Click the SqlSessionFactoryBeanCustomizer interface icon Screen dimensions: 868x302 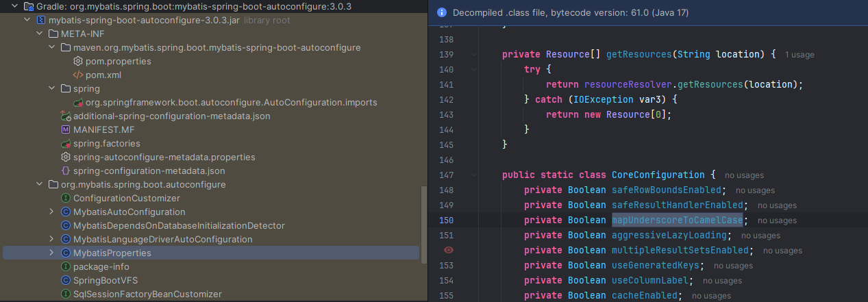pos(66,294)
